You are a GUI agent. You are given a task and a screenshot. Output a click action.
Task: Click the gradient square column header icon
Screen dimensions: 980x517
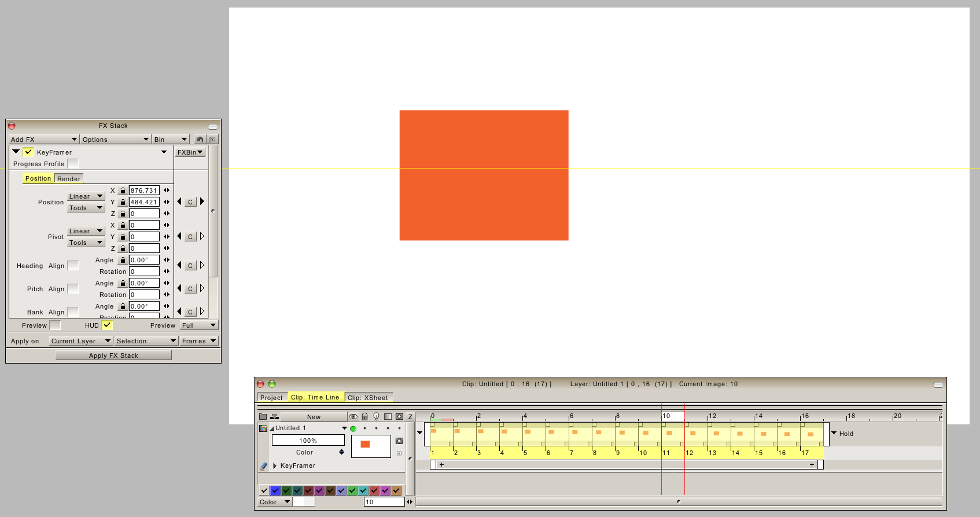[x=388, y=417]
